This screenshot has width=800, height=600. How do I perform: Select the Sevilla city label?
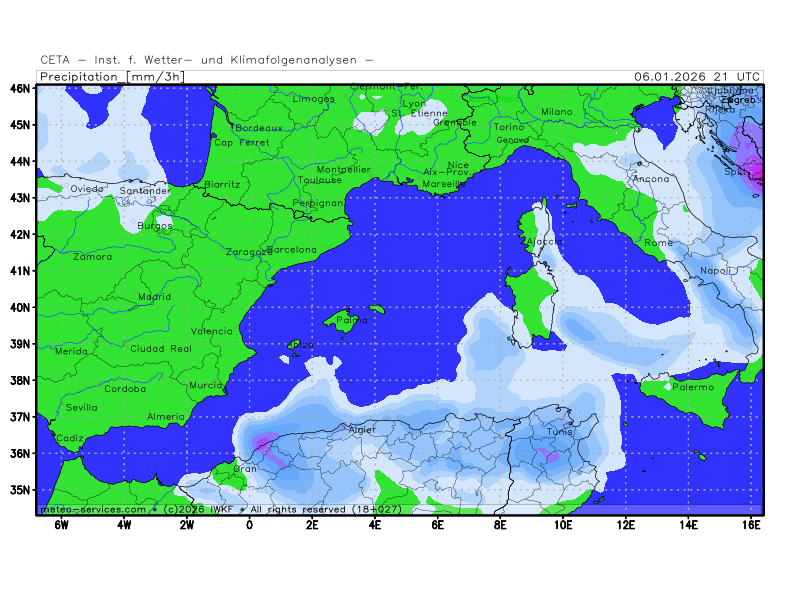tap(82, 408)
